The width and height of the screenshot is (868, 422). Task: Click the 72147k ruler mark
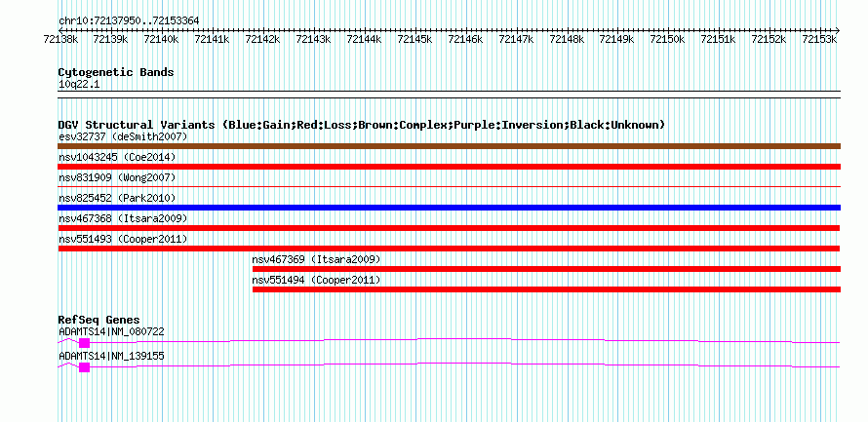[517, 39]
